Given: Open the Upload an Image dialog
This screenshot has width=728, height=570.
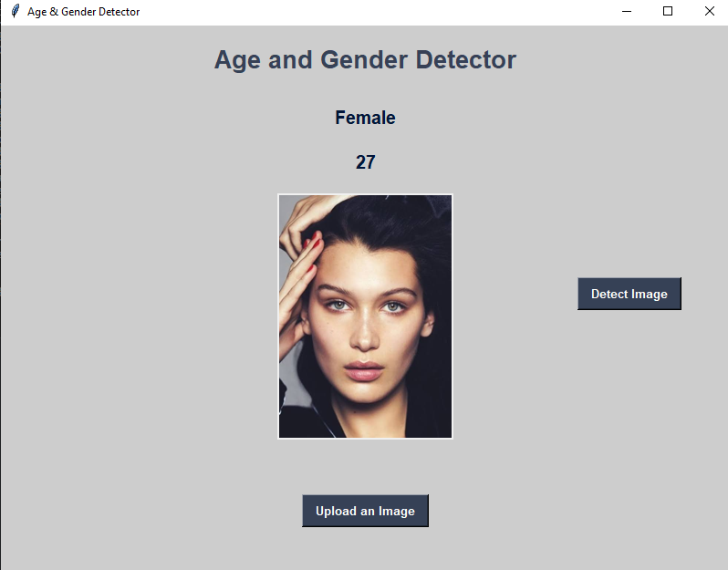Looking at the screenshot, I should click(x=365, y=511).
